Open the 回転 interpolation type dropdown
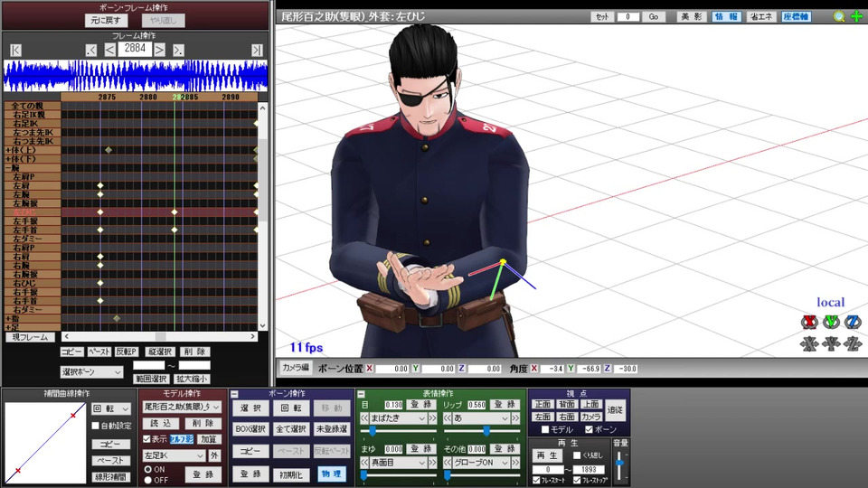 click(x=111, y=408)
